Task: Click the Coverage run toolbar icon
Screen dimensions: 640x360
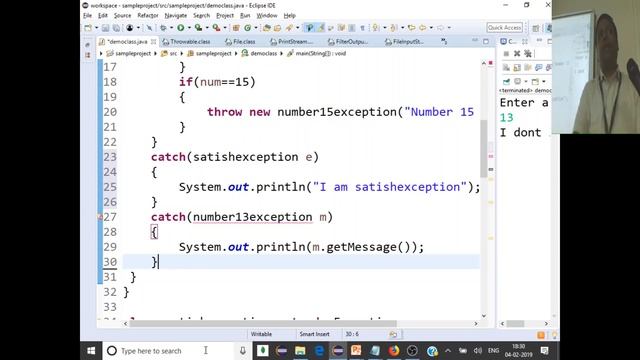Action: click(198, 28)
